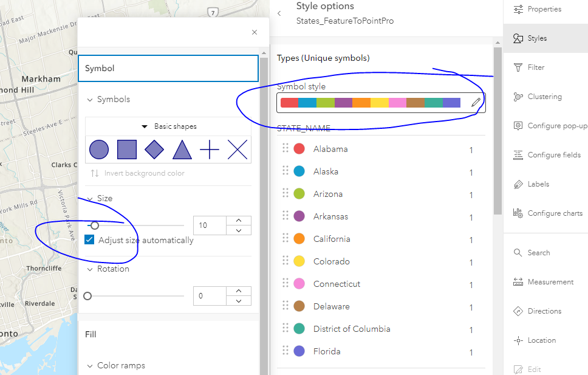Click the count link next to Alabama
Image resolution: width=588 pixels, height=375 pixels.
coord(471,150)
